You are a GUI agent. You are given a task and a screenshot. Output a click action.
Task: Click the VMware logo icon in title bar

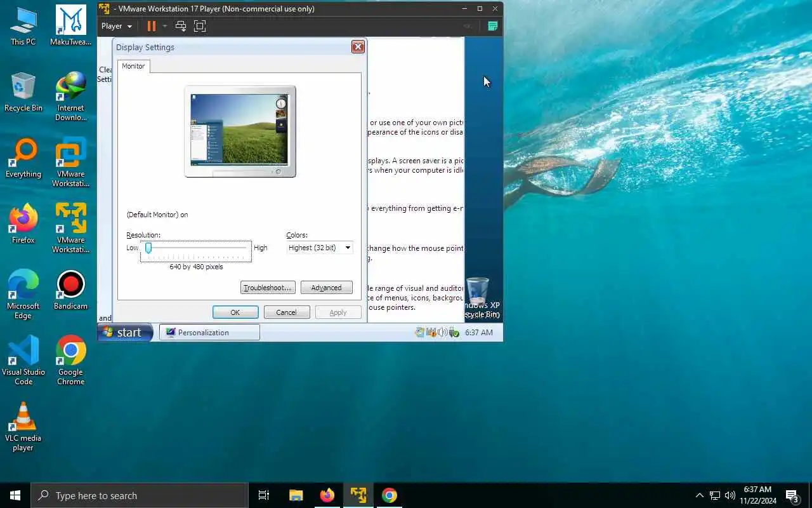(104, 9)
